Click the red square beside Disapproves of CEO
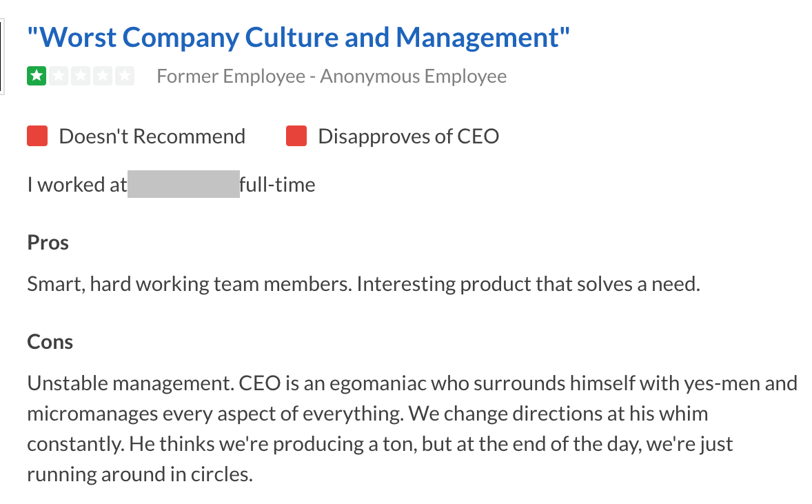This screenshot has height=504, width=812. click(296, 137)
